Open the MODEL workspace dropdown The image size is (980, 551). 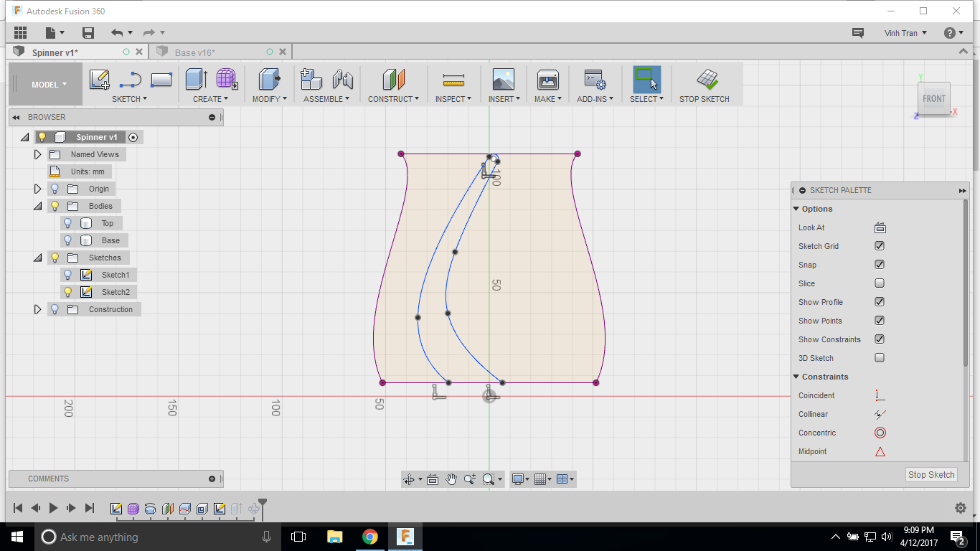tap(49, 85)
